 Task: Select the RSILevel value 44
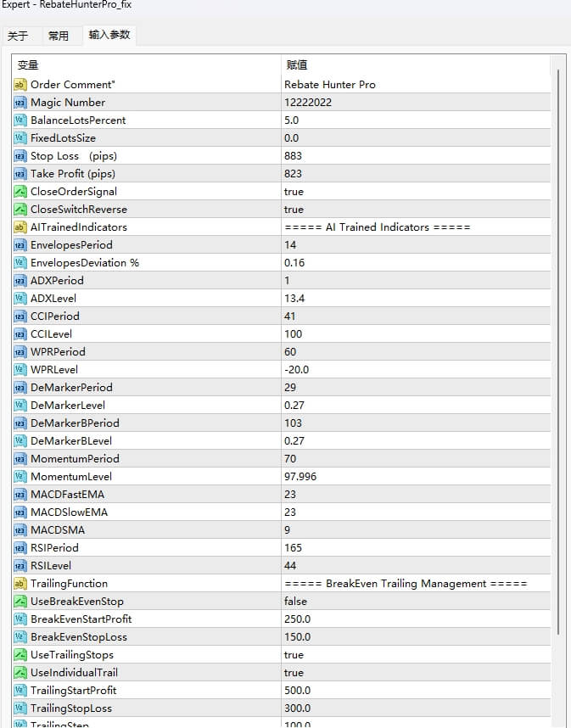click(x=290, y=565)
